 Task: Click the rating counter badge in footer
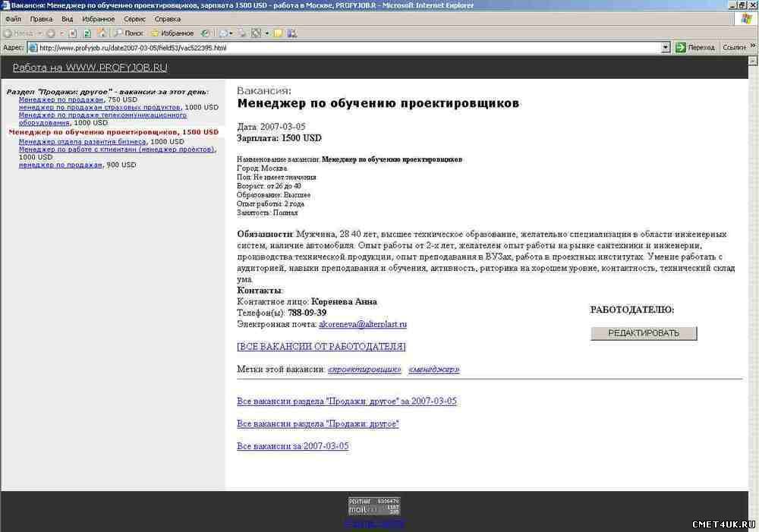point(374,505)
